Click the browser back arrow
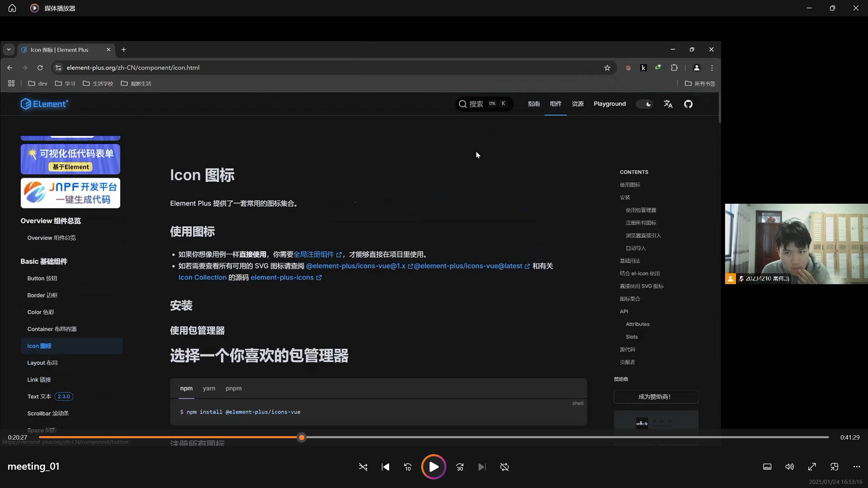 click(x=10, y=68)
